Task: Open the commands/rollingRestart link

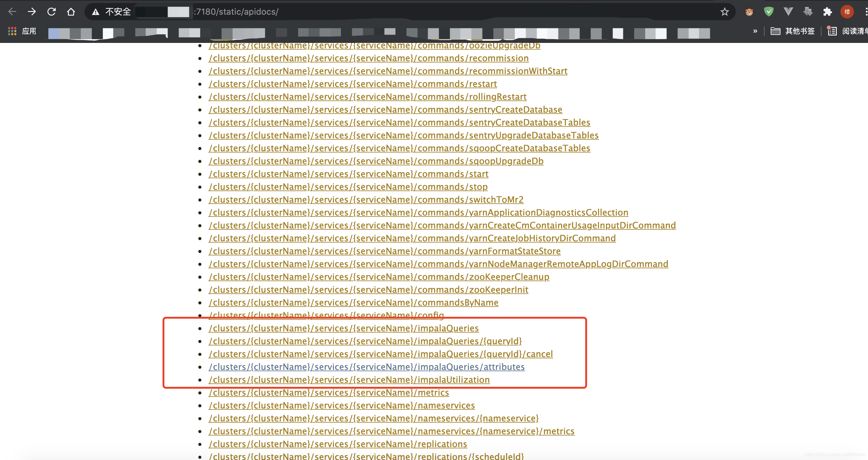Action: point(368,97)
